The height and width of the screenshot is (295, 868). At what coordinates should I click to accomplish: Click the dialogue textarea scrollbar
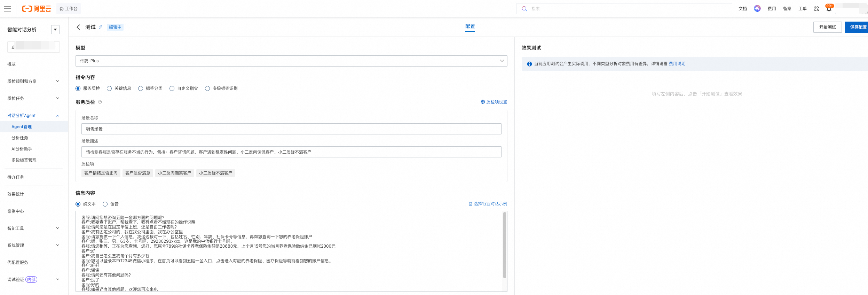(x=505, y=246)
